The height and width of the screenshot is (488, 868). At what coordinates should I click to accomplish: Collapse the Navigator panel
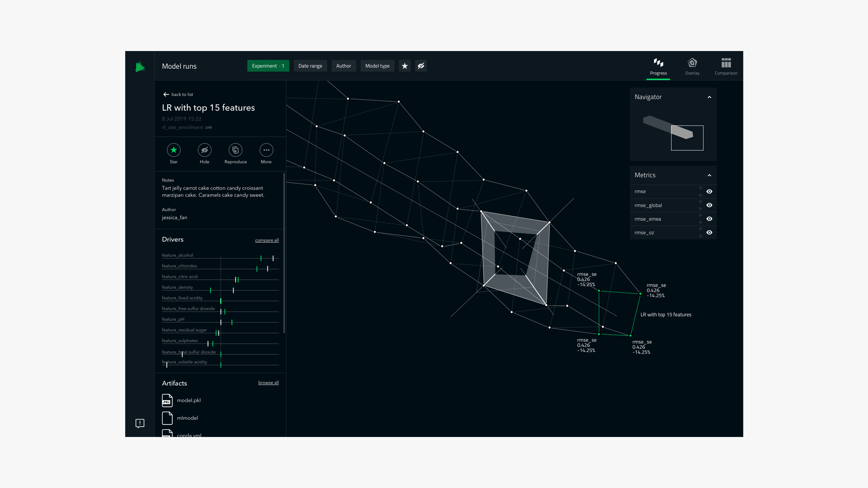pos(709,97)
